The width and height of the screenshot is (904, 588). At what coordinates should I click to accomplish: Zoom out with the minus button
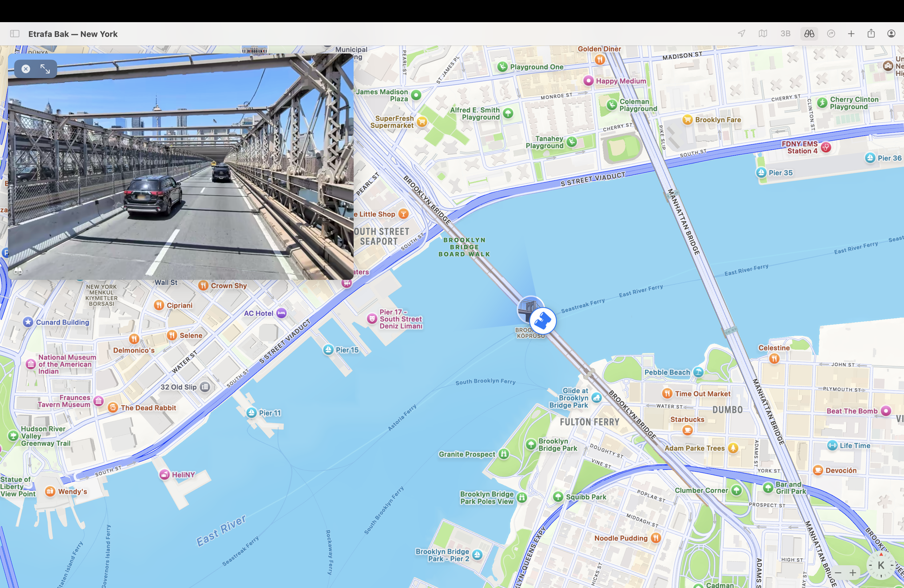pyautogui.click(x=838, y=572)
